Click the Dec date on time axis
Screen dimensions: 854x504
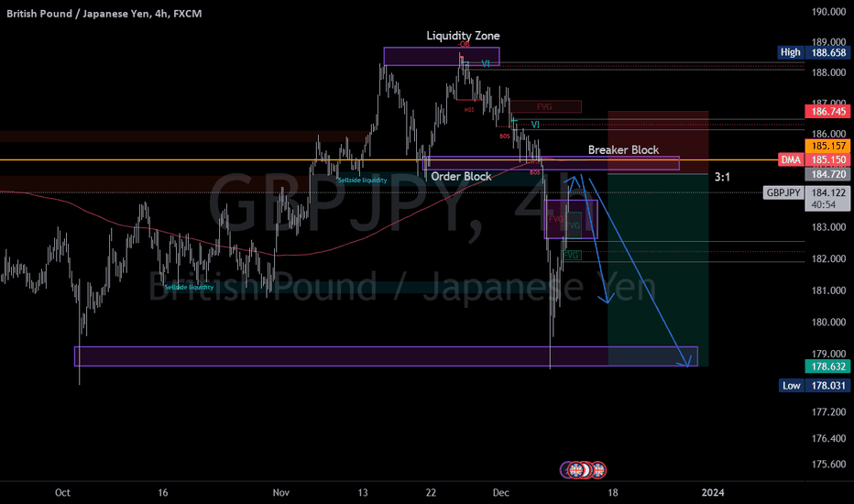pos(501,493)
